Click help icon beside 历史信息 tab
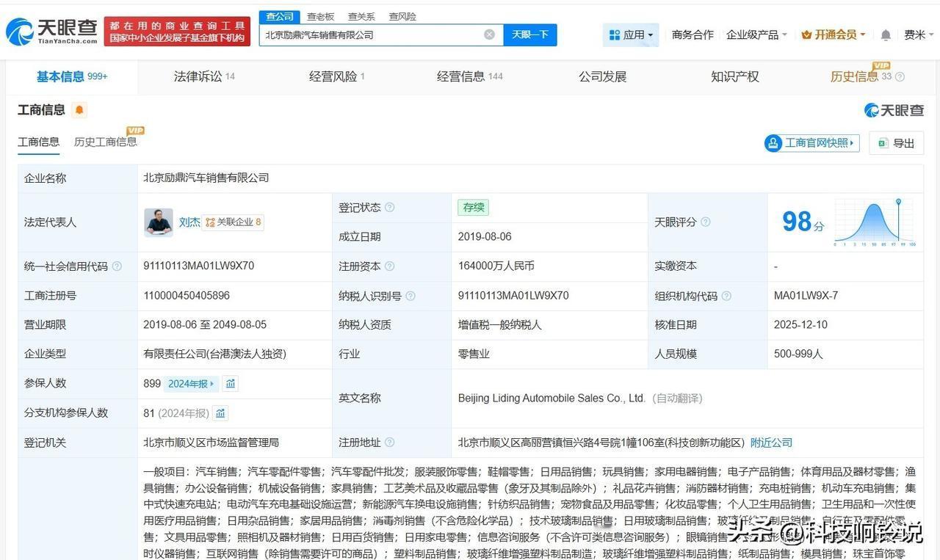The height and width of the screenshot is (560, 940). point(900,77)
